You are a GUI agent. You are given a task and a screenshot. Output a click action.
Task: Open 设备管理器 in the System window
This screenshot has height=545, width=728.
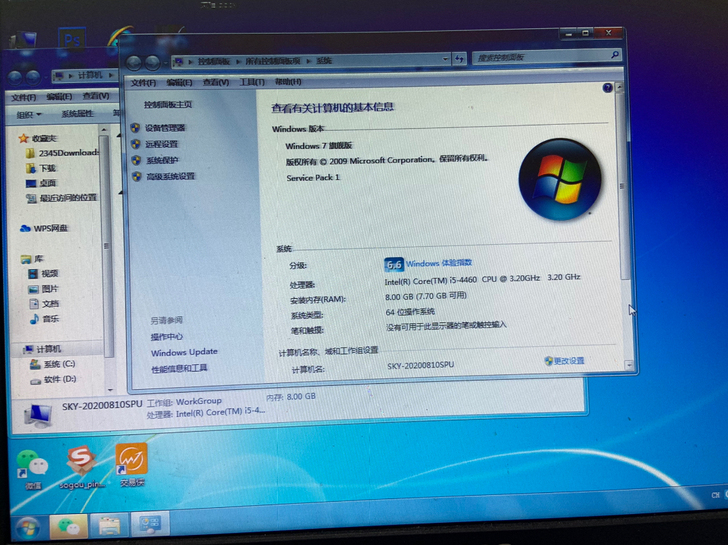click(165, 128)
